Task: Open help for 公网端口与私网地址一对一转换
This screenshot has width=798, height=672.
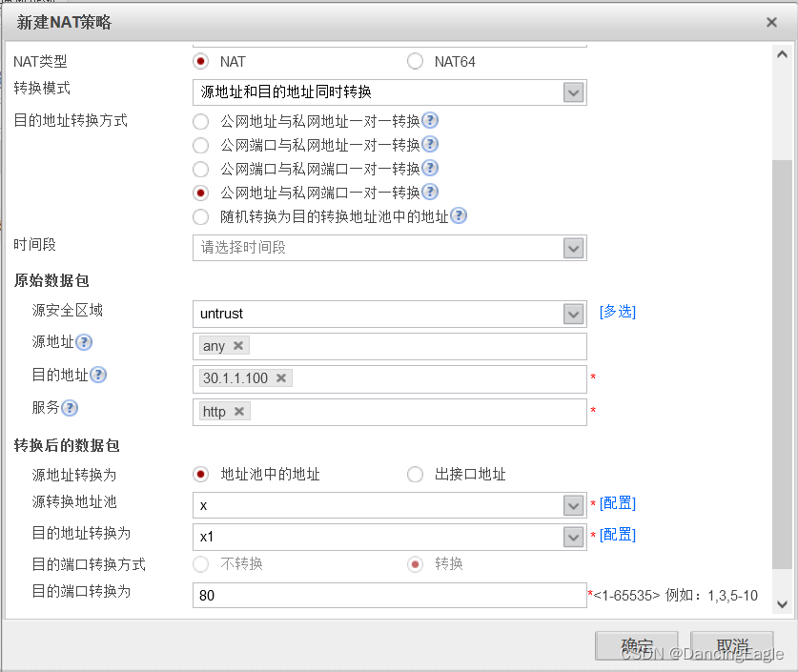Action: point(430,145)
